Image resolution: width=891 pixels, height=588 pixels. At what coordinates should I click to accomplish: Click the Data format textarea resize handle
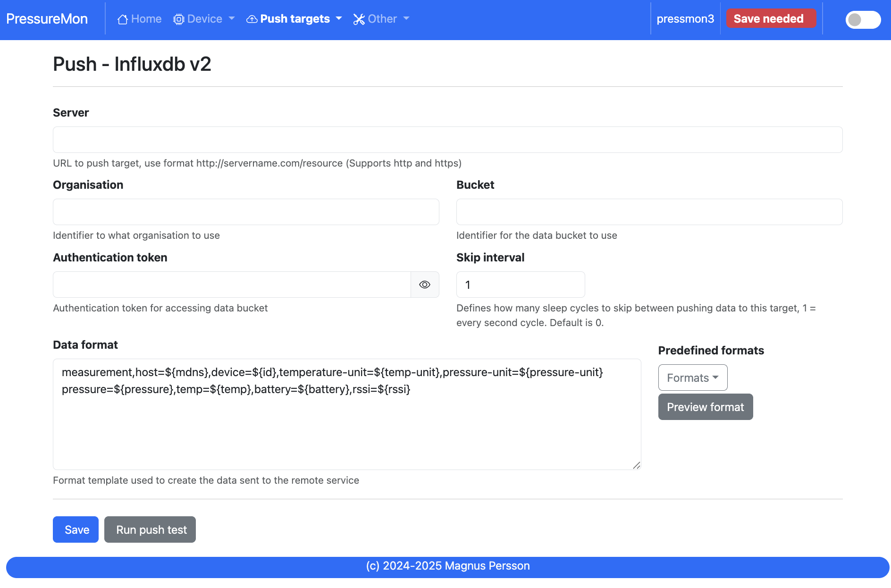(637, 465)
